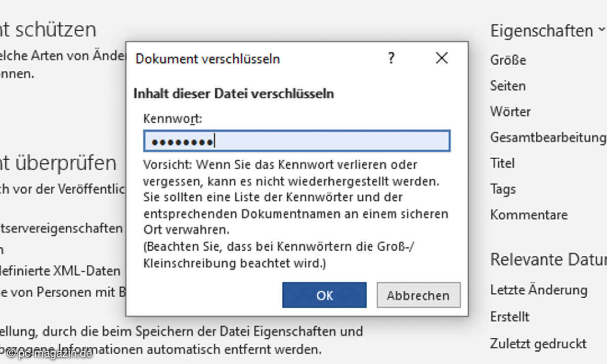Image resolution: width=607 pixels, height=364 pixels.
Task: Select the Seiten property
Action: coord(507,86)
